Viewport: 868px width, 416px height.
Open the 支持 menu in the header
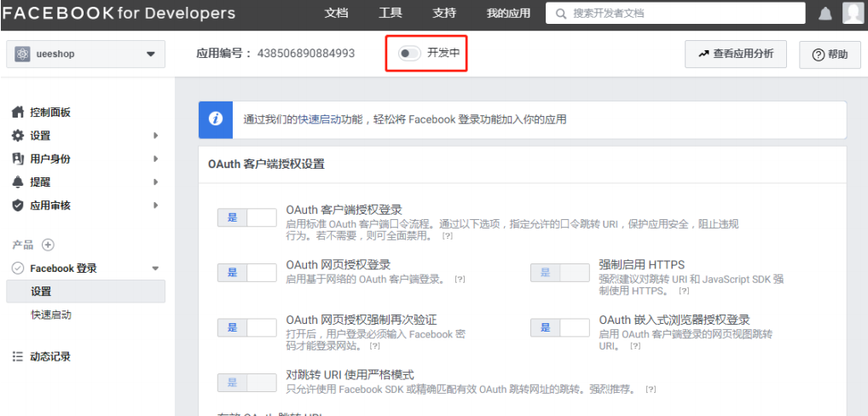pos(444,14)
